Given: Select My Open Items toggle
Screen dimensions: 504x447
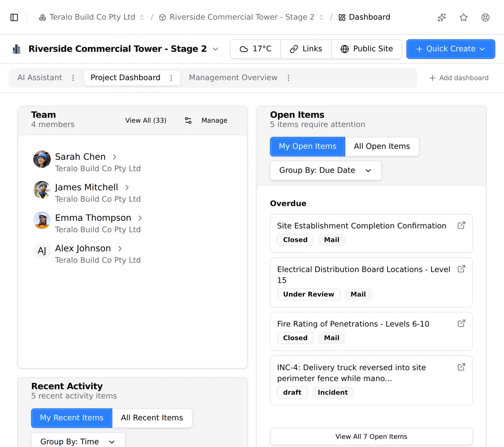Looking at the screenshot, I should click(308, 146).
